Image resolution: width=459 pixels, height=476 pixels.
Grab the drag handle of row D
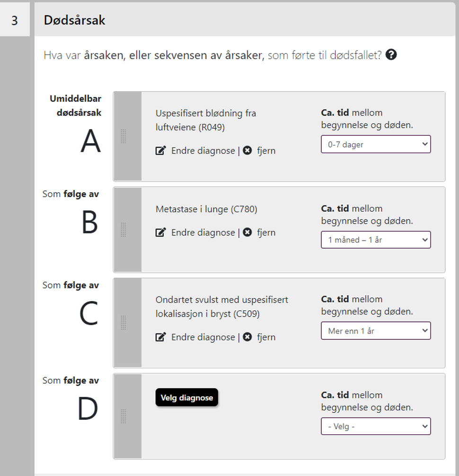[124, 416]
